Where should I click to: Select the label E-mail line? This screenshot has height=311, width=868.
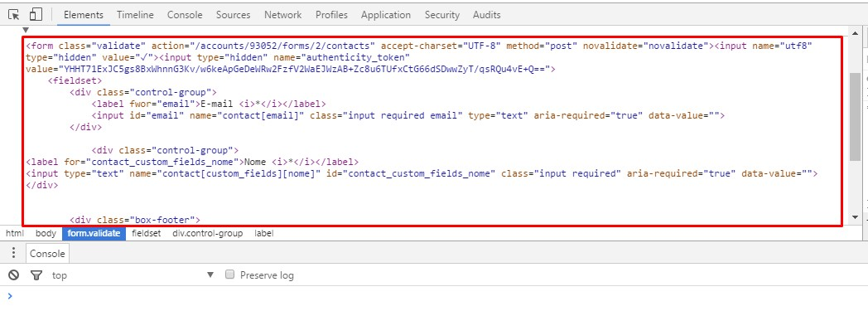[x=209, y=104]
